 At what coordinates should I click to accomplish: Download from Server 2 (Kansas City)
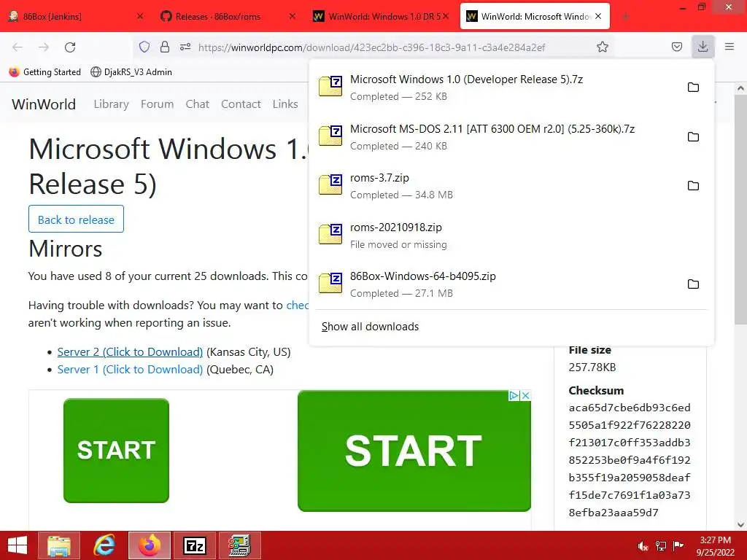pyautogui.click(x=130, y=352)
